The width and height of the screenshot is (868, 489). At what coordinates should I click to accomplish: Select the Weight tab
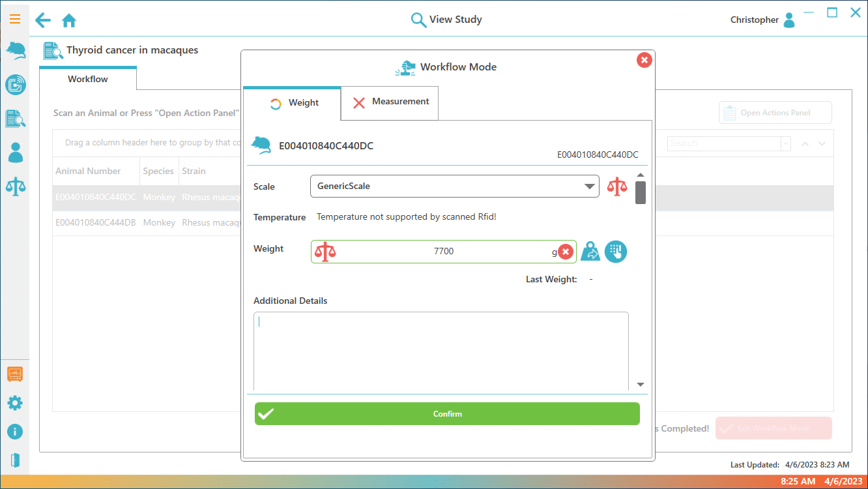click(292, 103)
